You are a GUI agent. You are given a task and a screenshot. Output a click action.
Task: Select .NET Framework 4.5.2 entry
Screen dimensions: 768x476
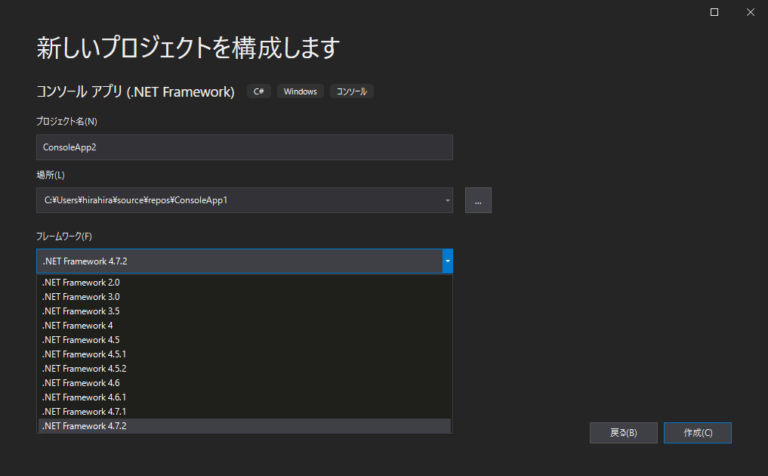pyautogui.click(x=244, y=369)
